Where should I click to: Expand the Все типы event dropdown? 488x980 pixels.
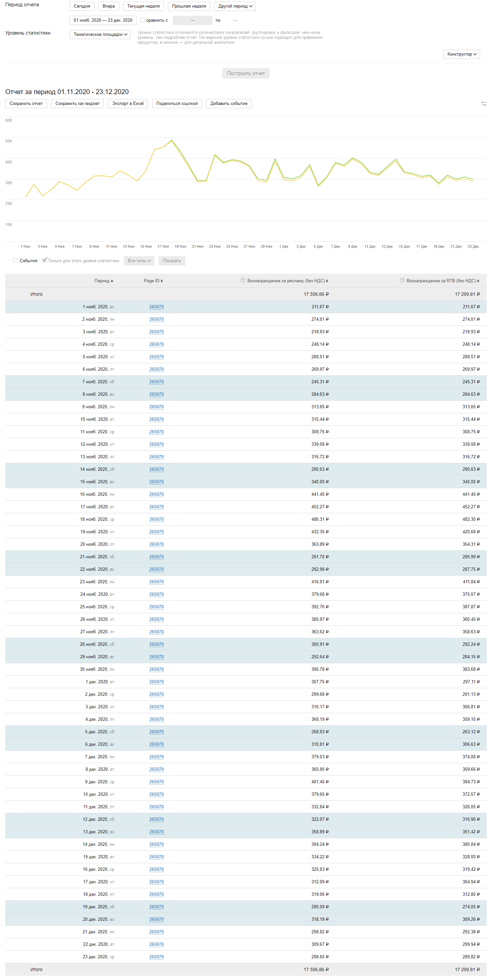coord(139,261)
